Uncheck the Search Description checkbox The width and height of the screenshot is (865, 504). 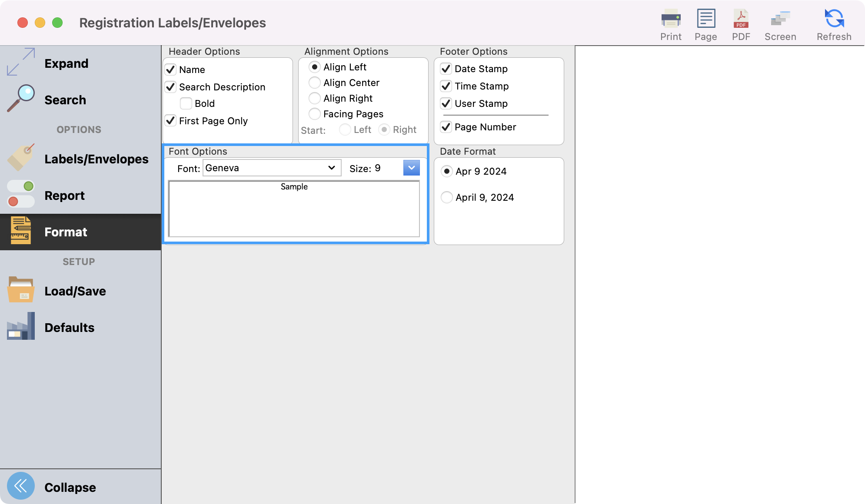pyautogui.click(x=170, y=87)
